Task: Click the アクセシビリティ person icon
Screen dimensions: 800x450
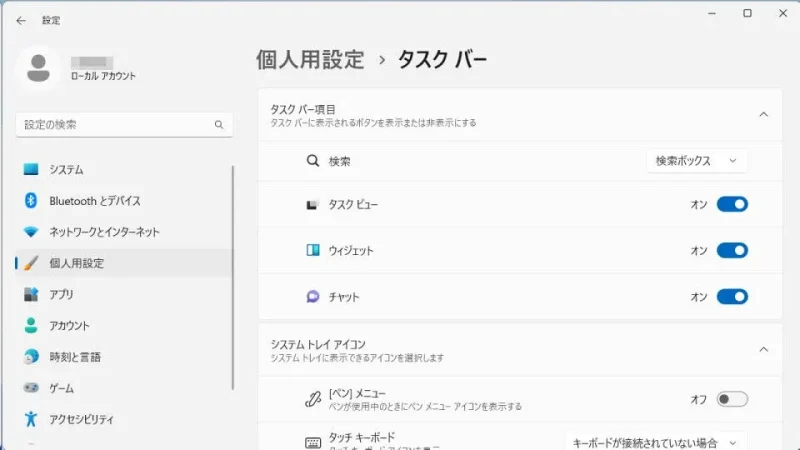Action: (x=31, y=419)
